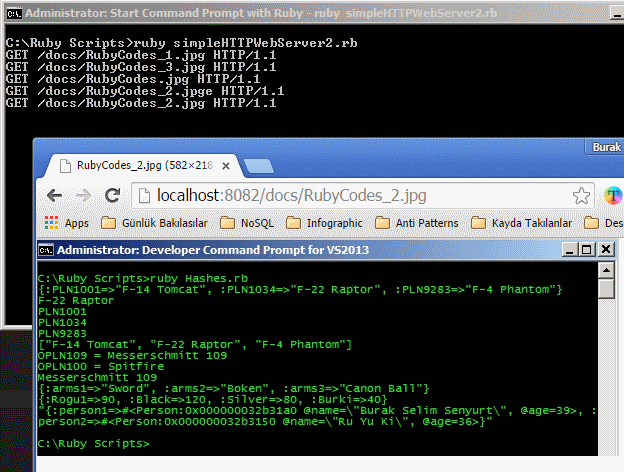Click the arms1 Sword hash output line
This screenshot has width=624, height=472.
[x=234, y=388]
